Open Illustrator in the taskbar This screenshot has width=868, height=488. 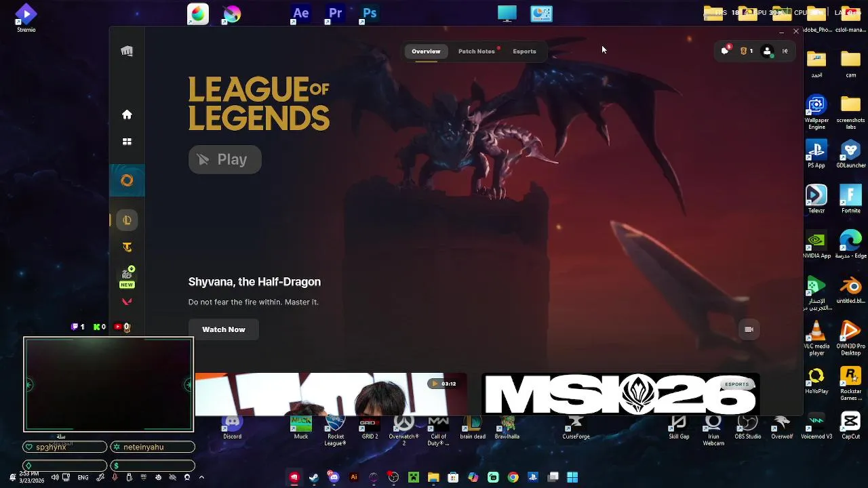click(353, 477)
